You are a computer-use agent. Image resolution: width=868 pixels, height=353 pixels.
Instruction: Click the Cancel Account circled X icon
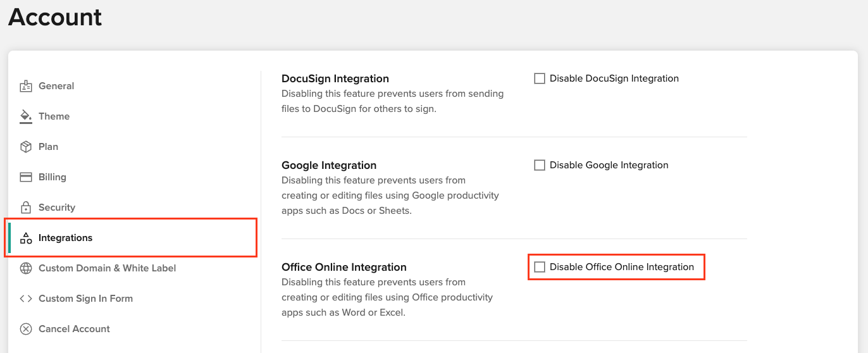(26, 329)
